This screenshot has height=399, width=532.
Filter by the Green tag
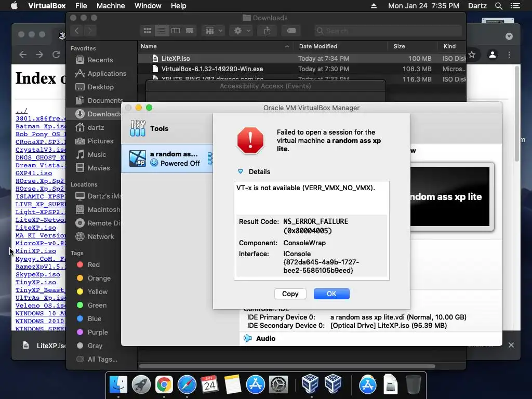(x=91, y=305)
